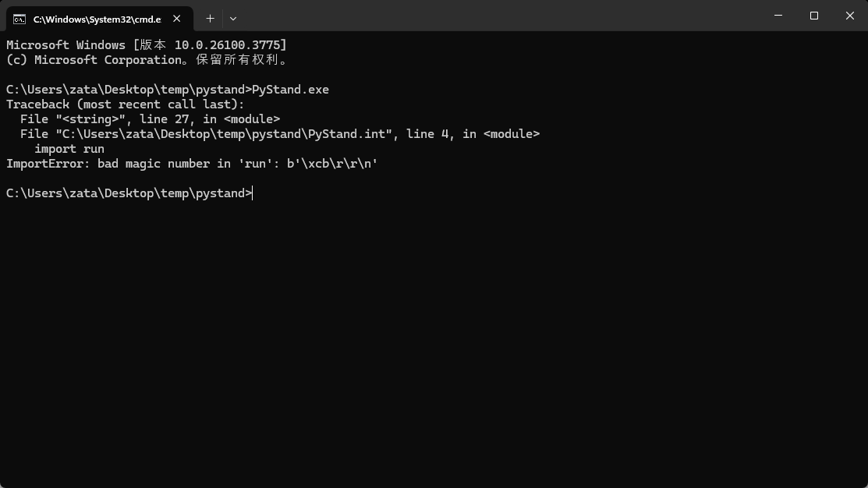Click the PyStand.int file path

point(224,134)
